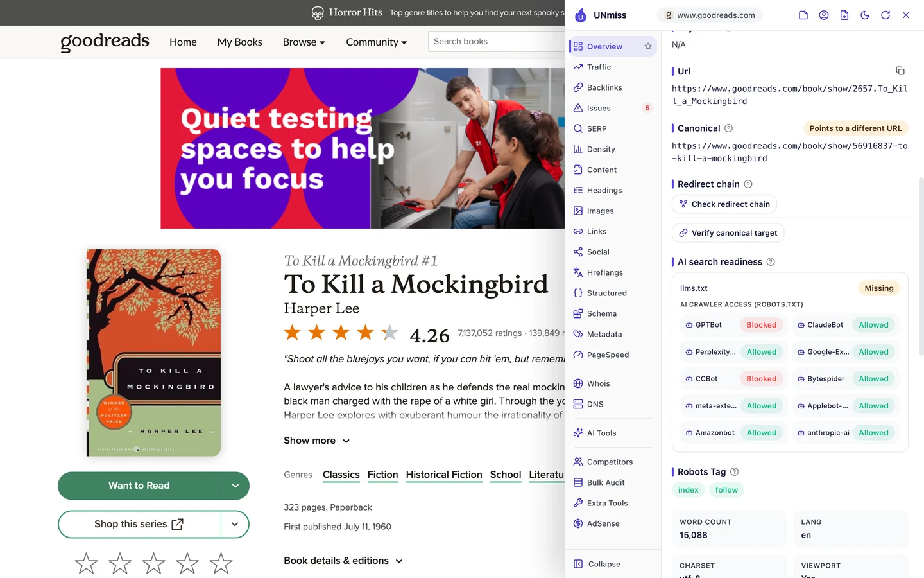Expand the Shop this series options
This screenshot has height=578, width=924.
coord(235,525)
